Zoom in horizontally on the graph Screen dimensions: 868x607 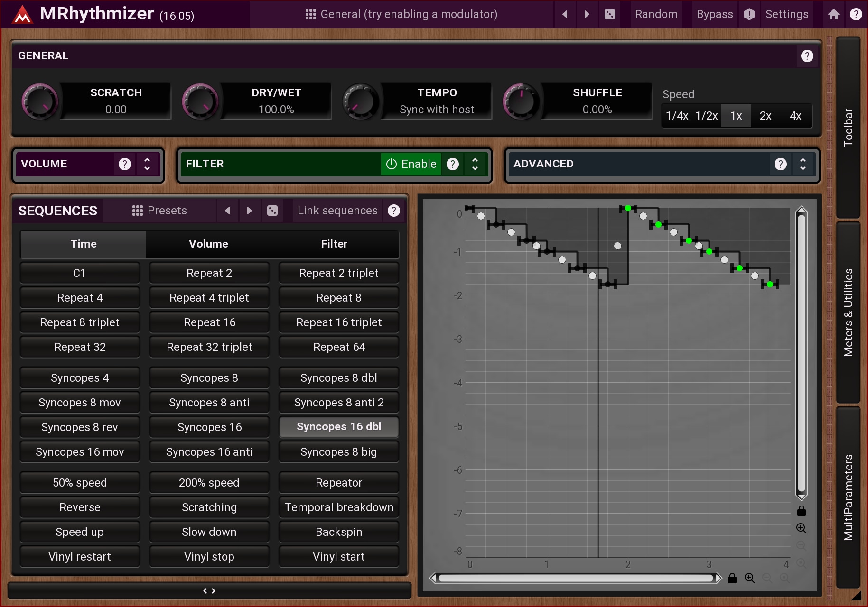point(750,578)
